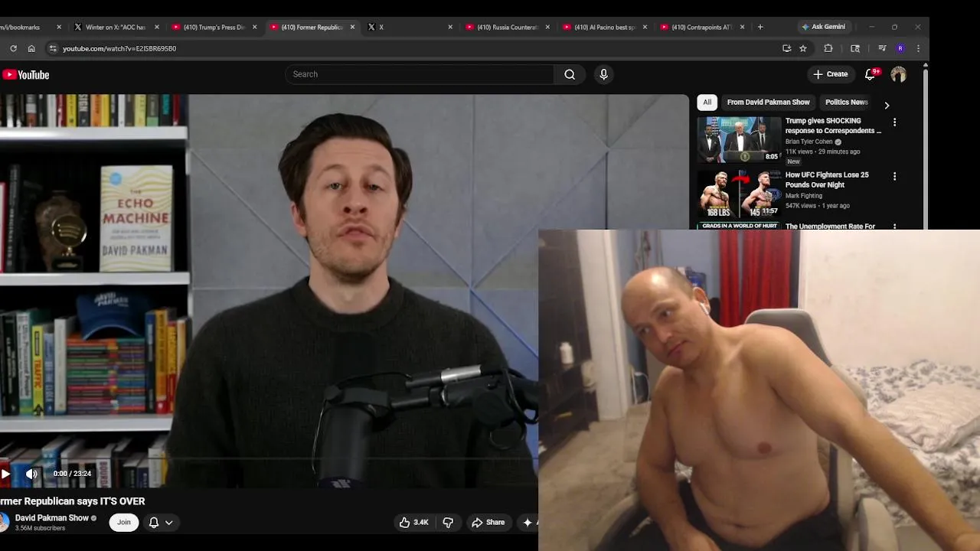The height and width of the screenshot is (551, 980).
Task: Expand notification options dropdown next to bell
Action: pyautogui.click(x=168, y=523)
